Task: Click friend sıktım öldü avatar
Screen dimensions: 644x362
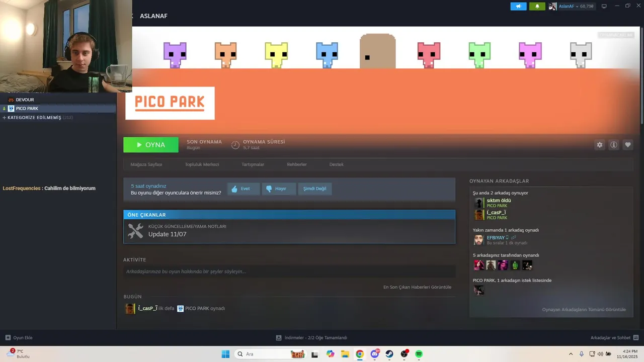Action: click(479, 203)
